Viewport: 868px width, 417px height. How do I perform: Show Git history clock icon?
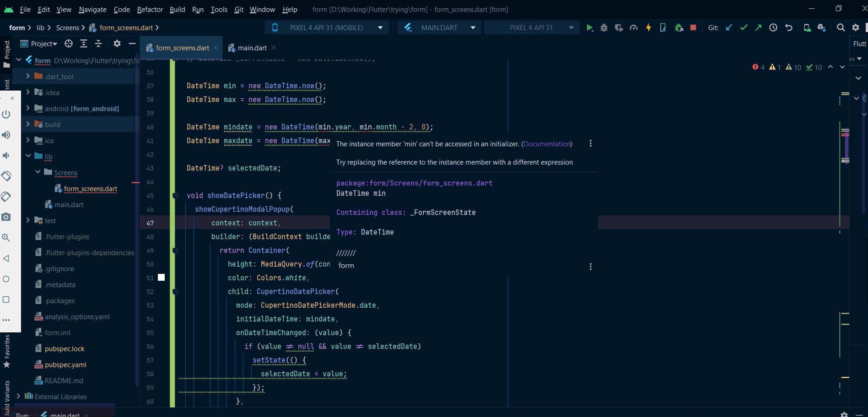coord(773,28)
